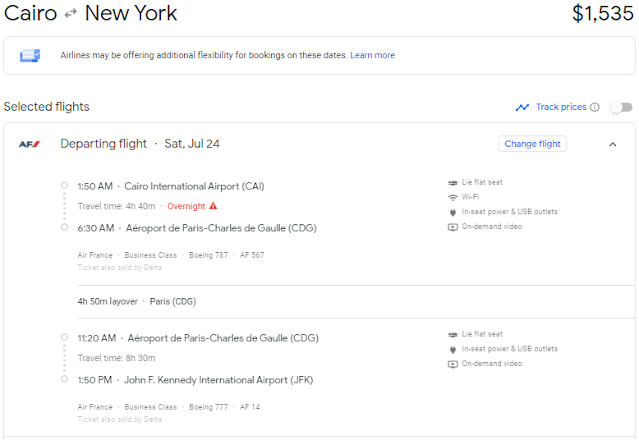Click first flight's On-demand video icon
The height and width of the screenshot is (440, 639).
tap(452, 227)
